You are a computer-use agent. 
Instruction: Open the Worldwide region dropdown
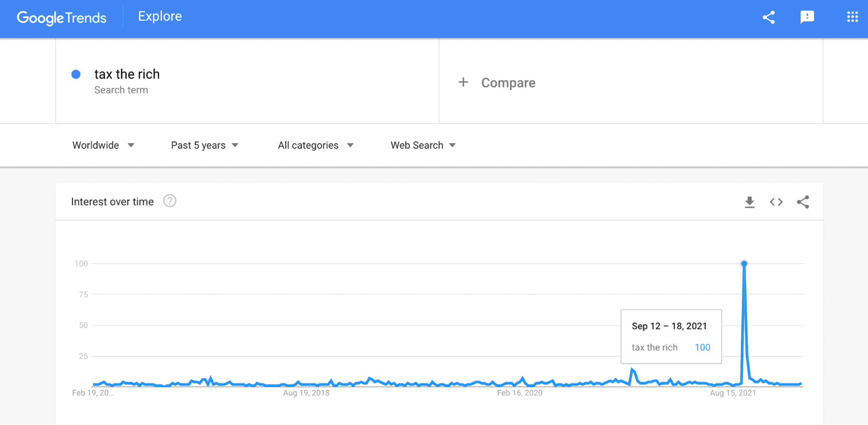103,145
